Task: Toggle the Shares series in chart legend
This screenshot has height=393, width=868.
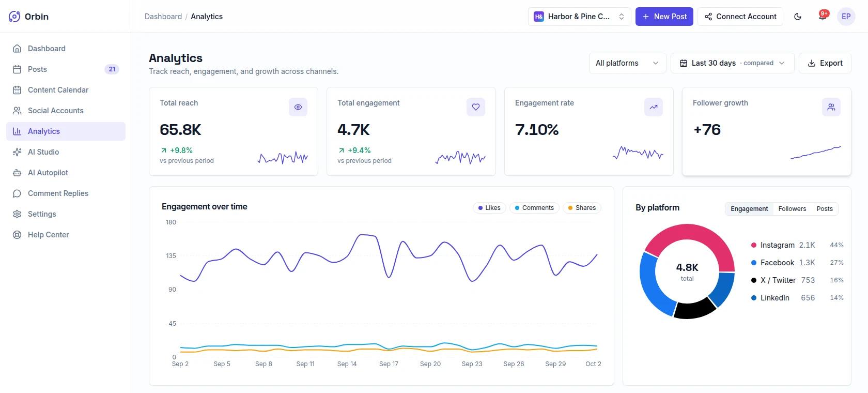Action: [582, 208]
